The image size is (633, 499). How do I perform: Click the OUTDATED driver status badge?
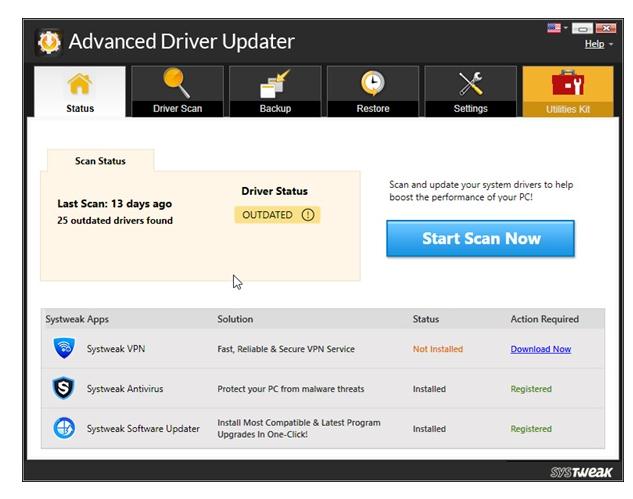[268, 215]
